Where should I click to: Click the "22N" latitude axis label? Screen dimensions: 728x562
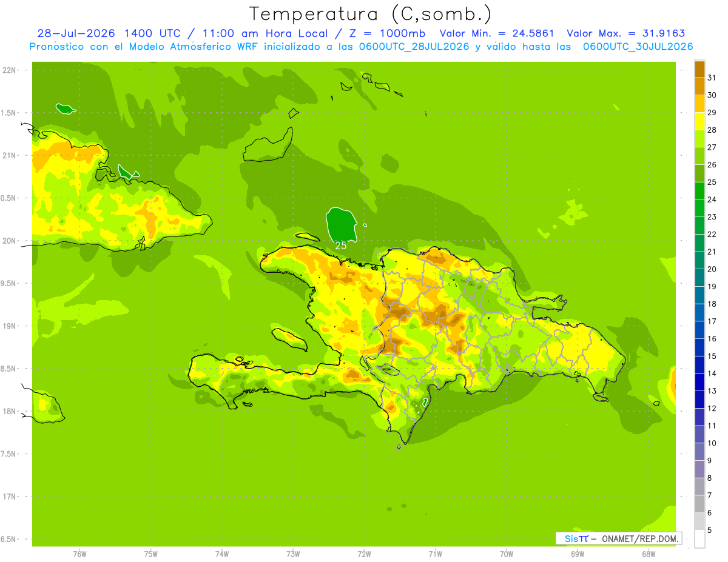(x=10, y=70)
